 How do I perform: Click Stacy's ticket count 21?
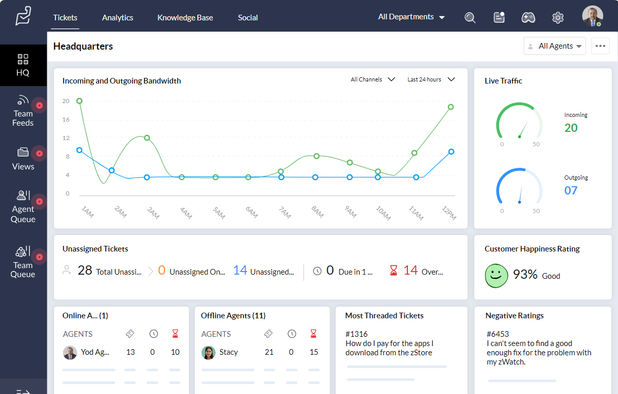(269, 352)
